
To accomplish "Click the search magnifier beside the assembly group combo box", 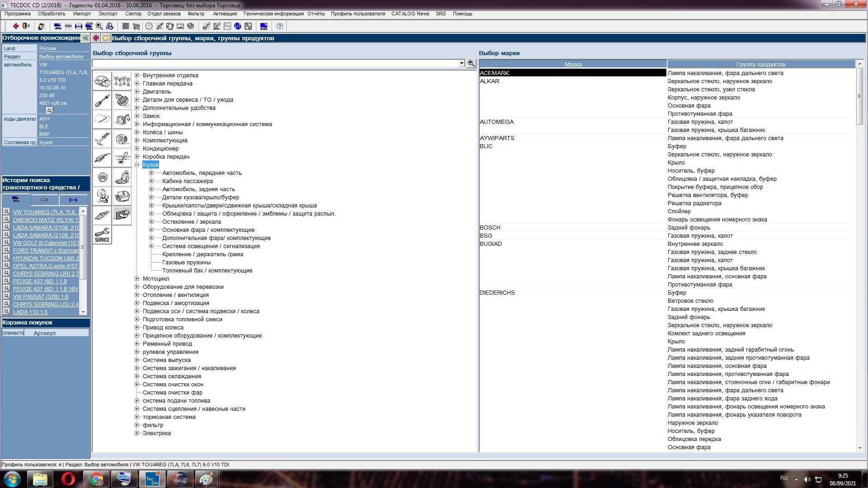I will click(x=471, y=63).
